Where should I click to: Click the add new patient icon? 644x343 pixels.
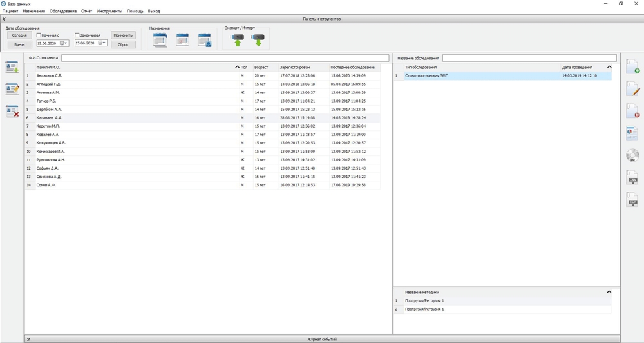click(12, 68)
